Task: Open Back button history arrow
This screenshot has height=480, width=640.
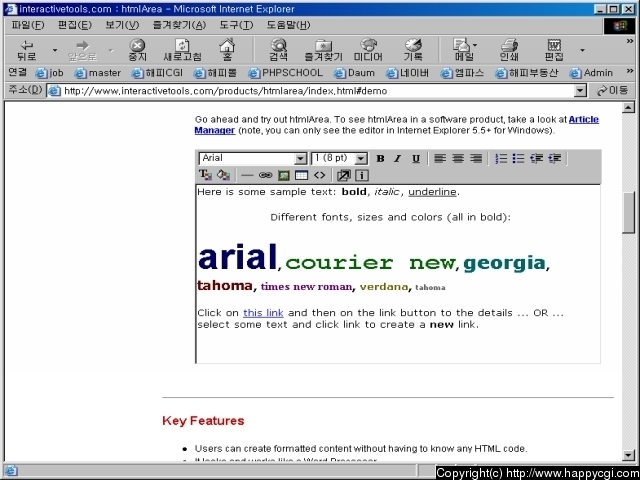Action: 55,50
